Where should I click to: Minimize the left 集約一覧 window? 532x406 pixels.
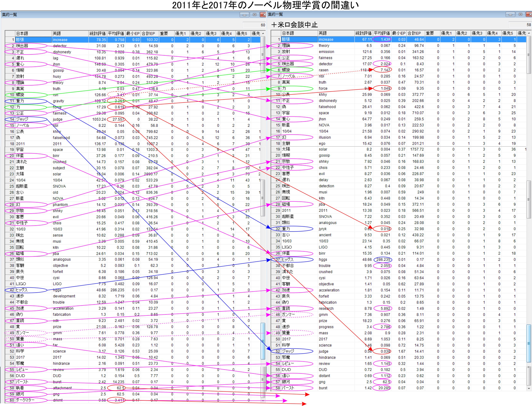[x=244, y=15]
